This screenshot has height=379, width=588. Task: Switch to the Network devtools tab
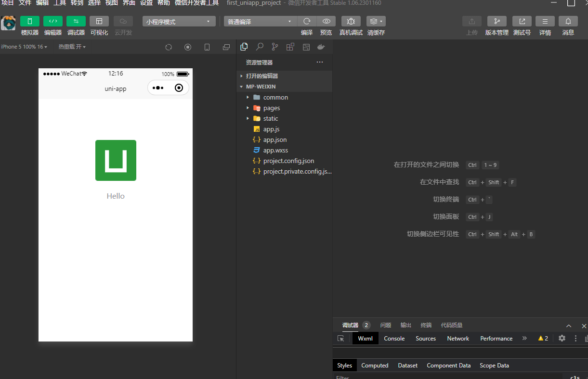tap(458, 339)
